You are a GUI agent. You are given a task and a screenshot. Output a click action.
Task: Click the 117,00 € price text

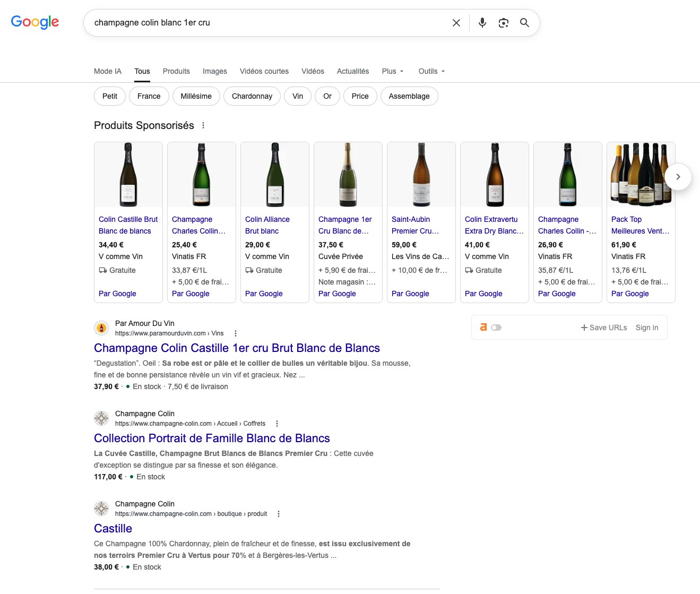pyautogui.click(x=108, y=477)
